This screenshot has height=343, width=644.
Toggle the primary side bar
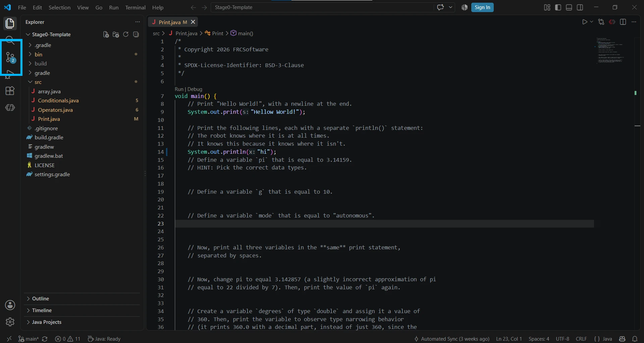point(558,7)
